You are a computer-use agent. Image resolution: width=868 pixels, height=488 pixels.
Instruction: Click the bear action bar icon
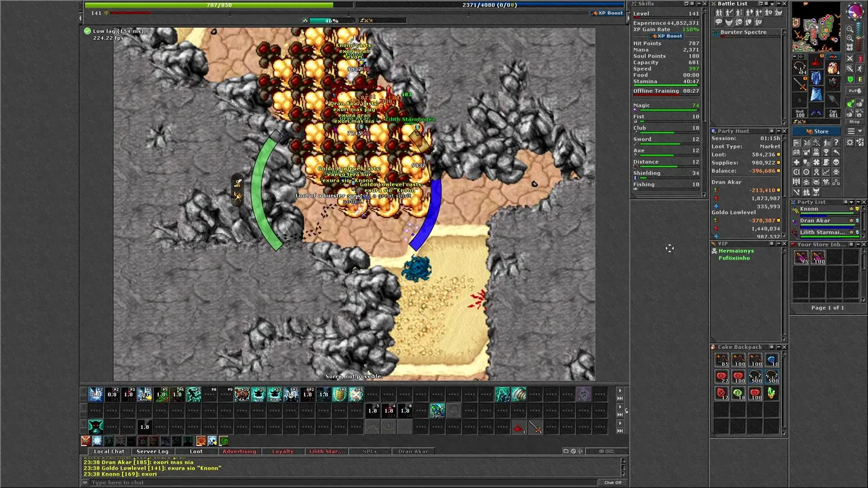[x=242, y=394]
